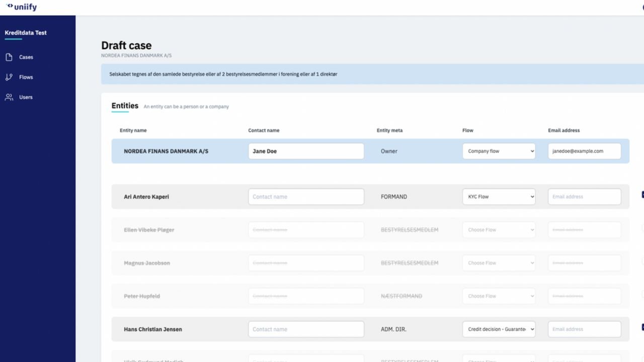Screen dimensions: 644x362
Task: Click the Cases document icon in the sidebar
Action: pos(9,57)
